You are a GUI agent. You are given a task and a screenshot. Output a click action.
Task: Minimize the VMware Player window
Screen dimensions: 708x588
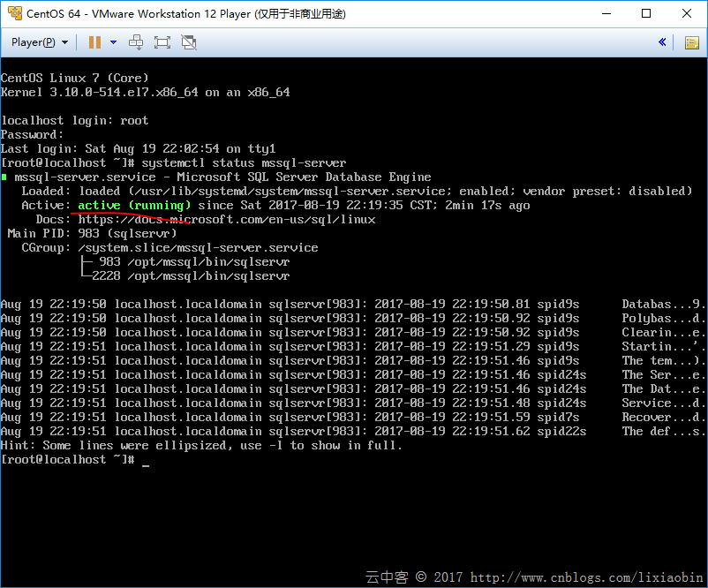point(606,13)
